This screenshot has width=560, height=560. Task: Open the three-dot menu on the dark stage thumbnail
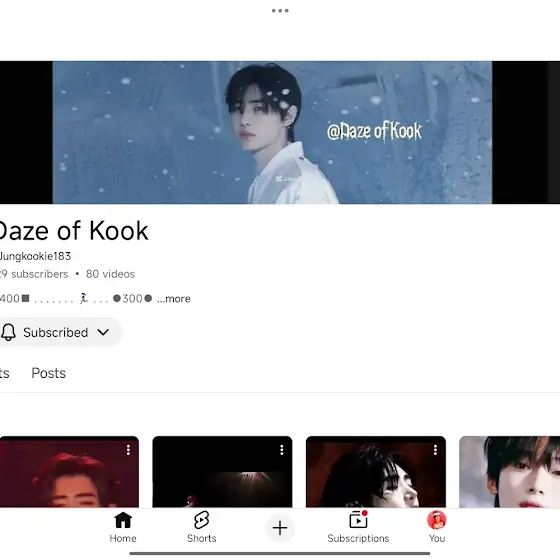(282, 450)
